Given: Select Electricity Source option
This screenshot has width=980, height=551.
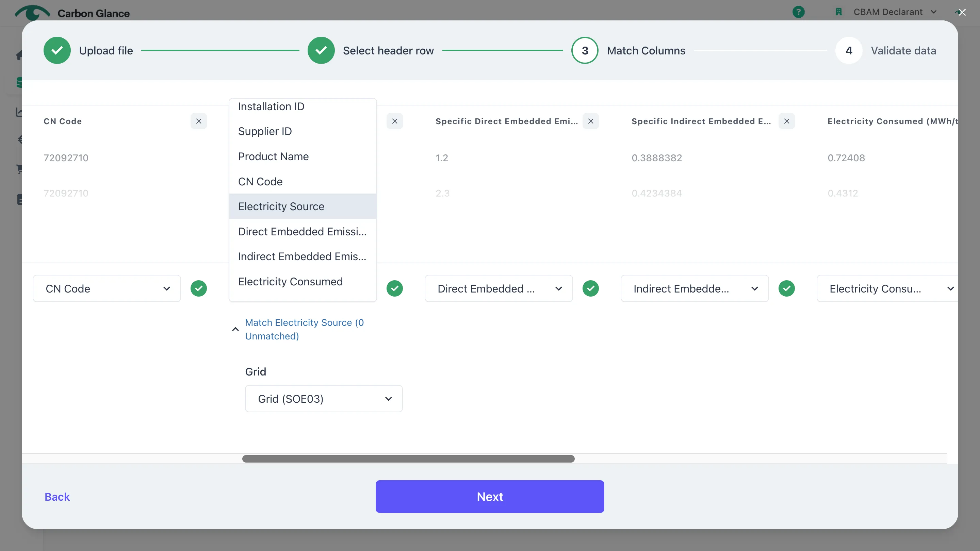Looking at the screenshot, I should point(303,206).
